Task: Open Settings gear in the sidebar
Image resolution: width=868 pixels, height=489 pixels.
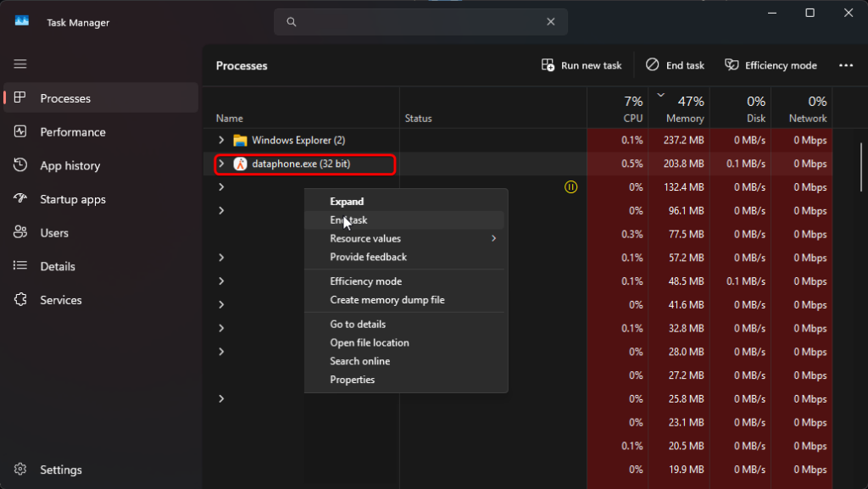Action: click(x=20, y=470)
